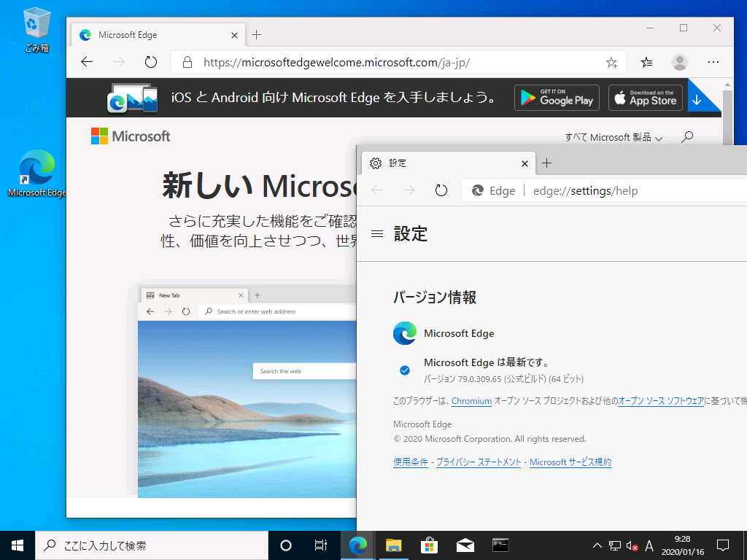Click the muted volume tray icon
The width and height of the screenshot is (747, 560).
coord(632,545)
